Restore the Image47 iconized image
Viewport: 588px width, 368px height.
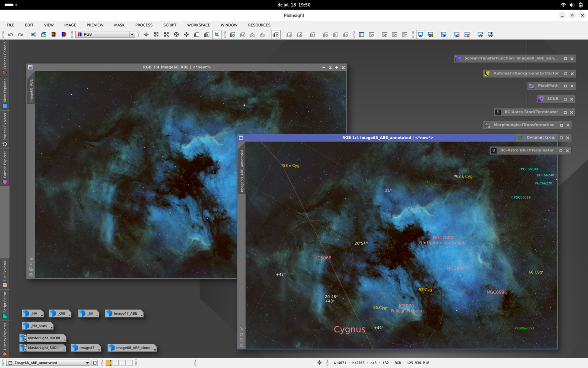(x=86, y=348)
